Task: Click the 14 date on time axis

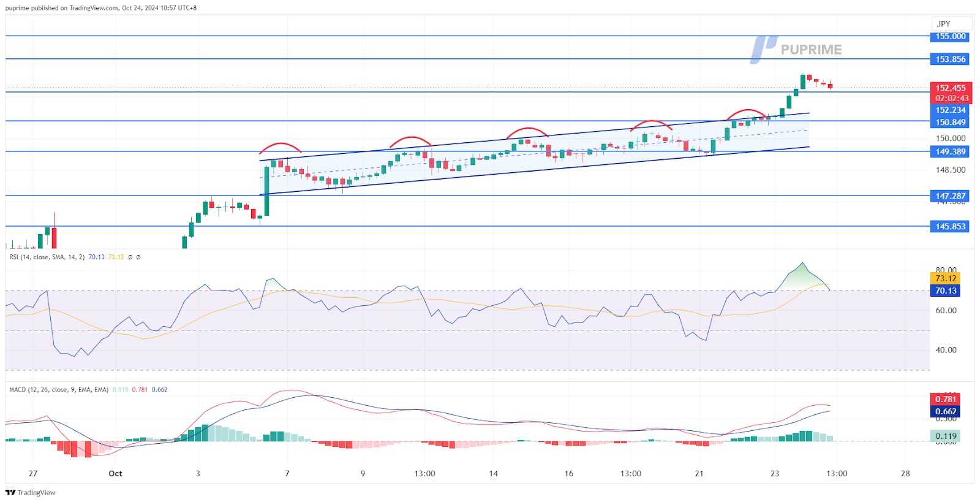Action: [x=494, y=474]
